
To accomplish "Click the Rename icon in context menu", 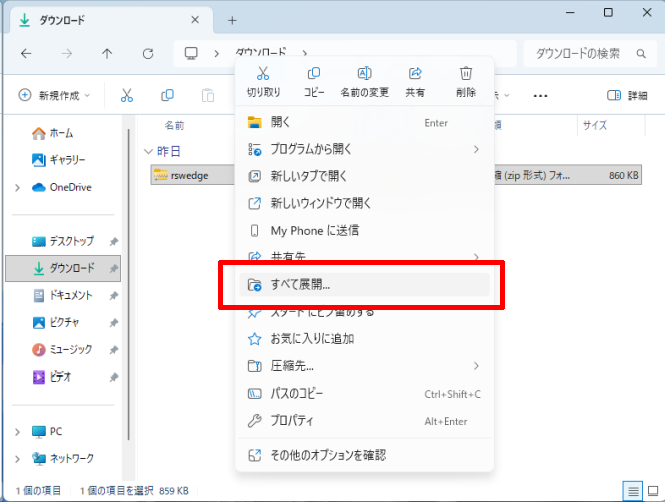I will point(364,74).
